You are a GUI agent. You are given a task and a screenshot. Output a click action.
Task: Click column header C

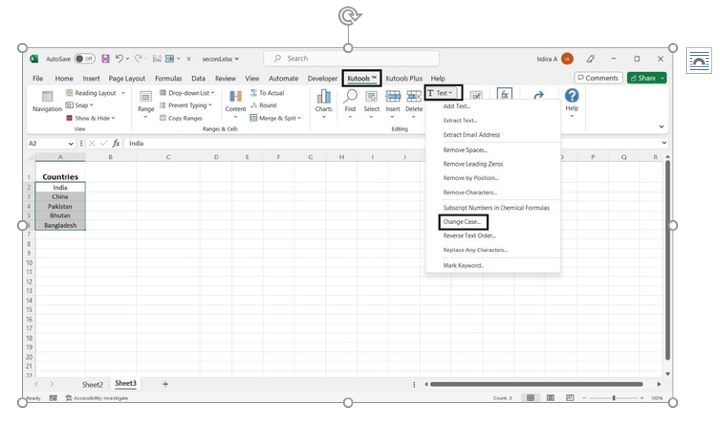tap(168, 157)
